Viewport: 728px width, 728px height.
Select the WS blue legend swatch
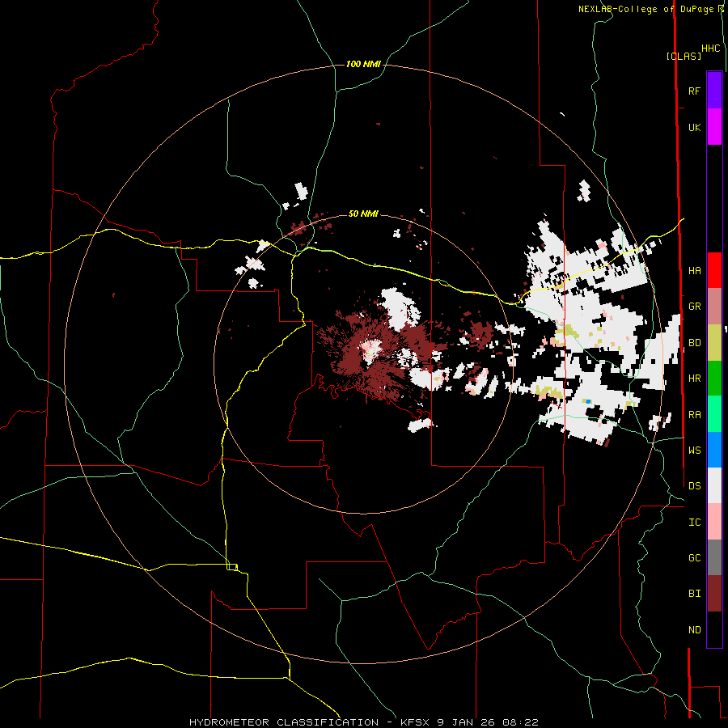[714, 450]
